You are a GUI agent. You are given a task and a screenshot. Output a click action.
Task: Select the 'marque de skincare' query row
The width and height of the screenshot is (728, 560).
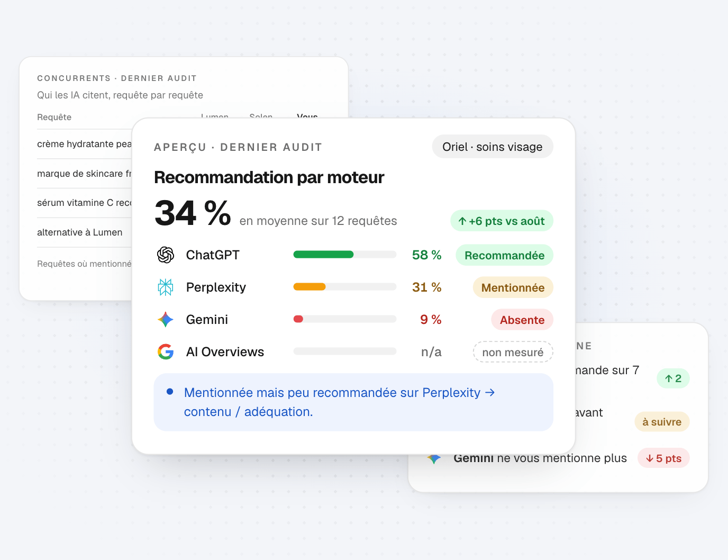(x=84, y=174)
